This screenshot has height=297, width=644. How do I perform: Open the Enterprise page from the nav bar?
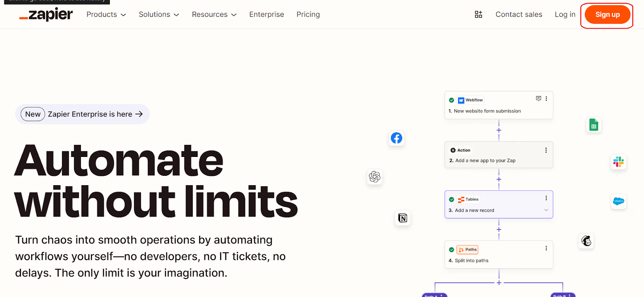pyautogui.click(x=266, y=14)
